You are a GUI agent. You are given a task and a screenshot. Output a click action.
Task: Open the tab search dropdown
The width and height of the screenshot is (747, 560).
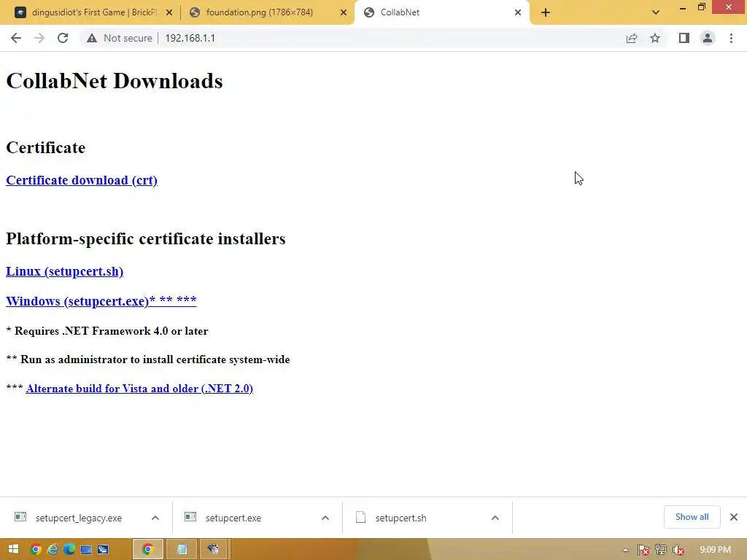click(x=656, y=12)
